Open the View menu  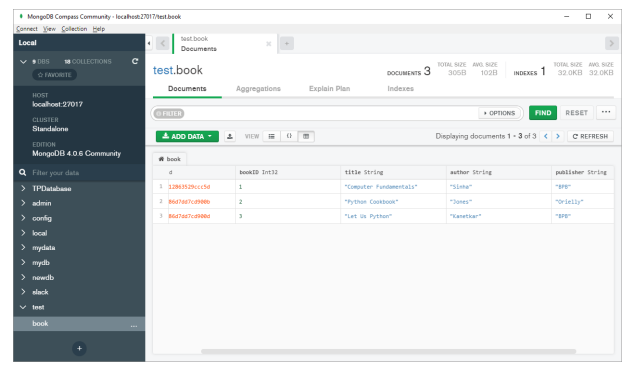49,29
